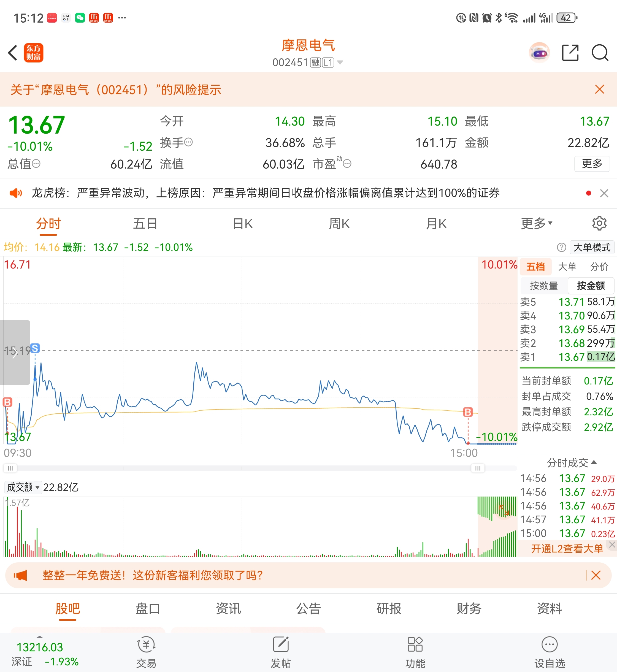Click the 更多 quote details button

(592, 164)
